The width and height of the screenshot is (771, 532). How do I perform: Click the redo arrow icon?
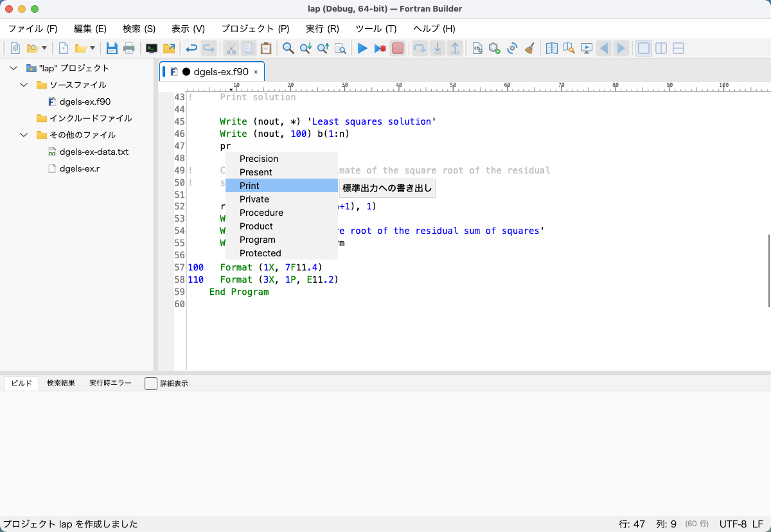[209, 48]
